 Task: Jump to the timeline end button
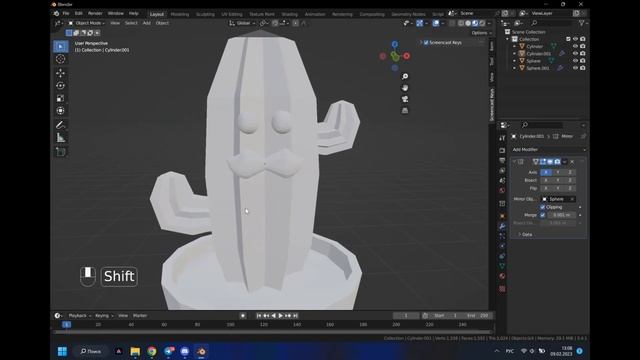[x=296, y=316]
